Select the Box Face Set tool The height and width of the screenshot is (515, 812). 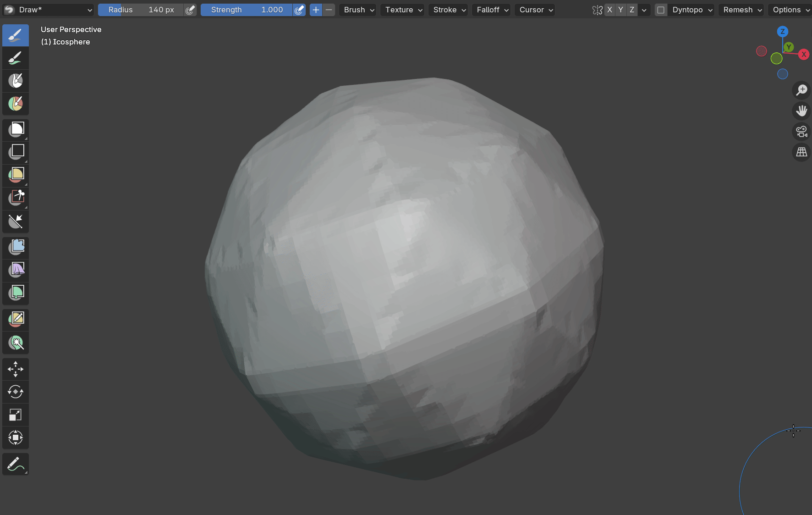click(16, 176)
